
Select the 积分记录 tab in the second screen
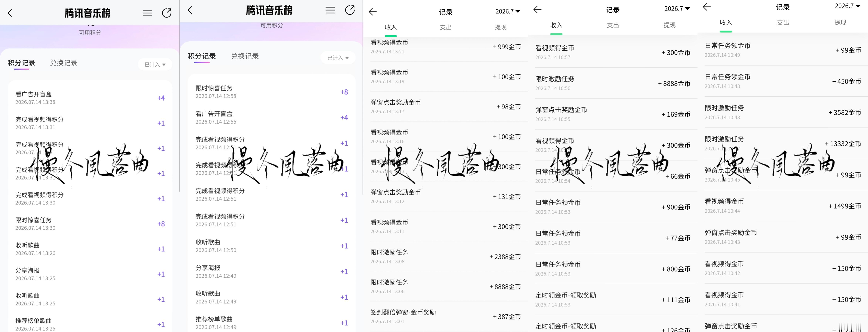click(x=202, y=56)
